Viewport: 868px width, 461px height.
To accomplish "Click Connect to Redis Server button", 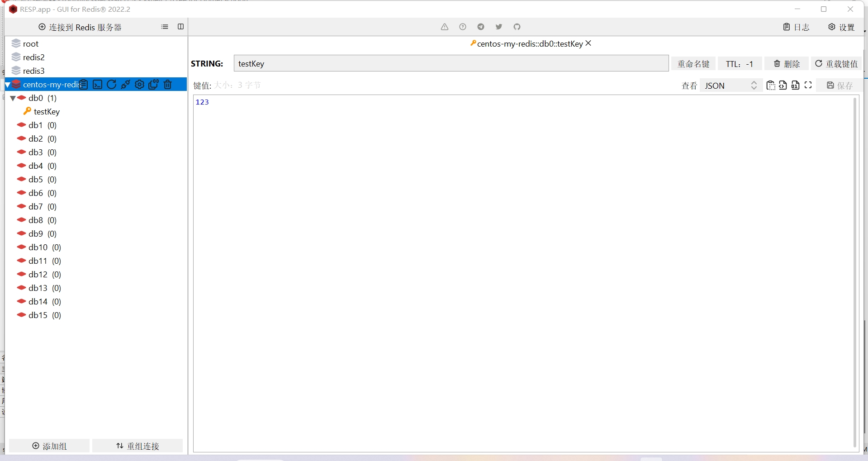I will (80, 27).
